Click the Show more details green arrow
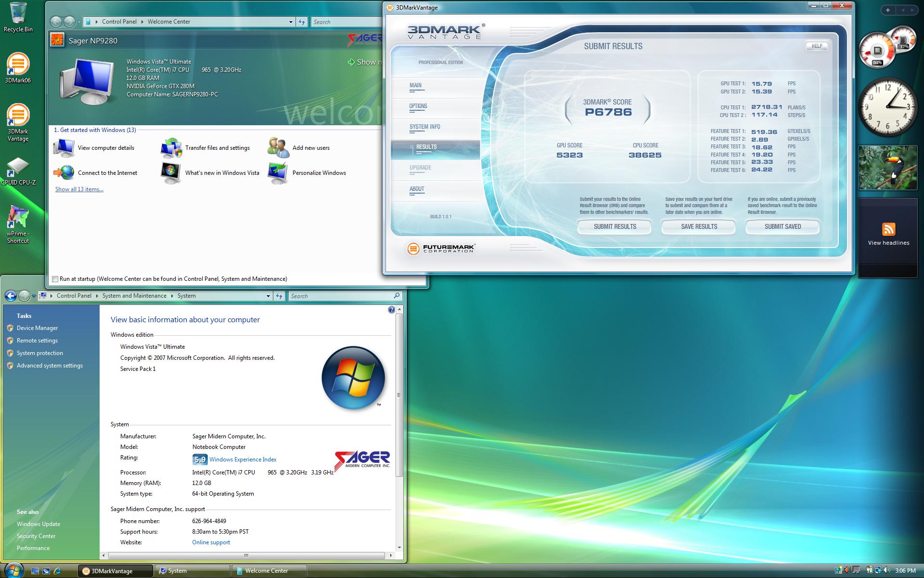 (351, 62)
